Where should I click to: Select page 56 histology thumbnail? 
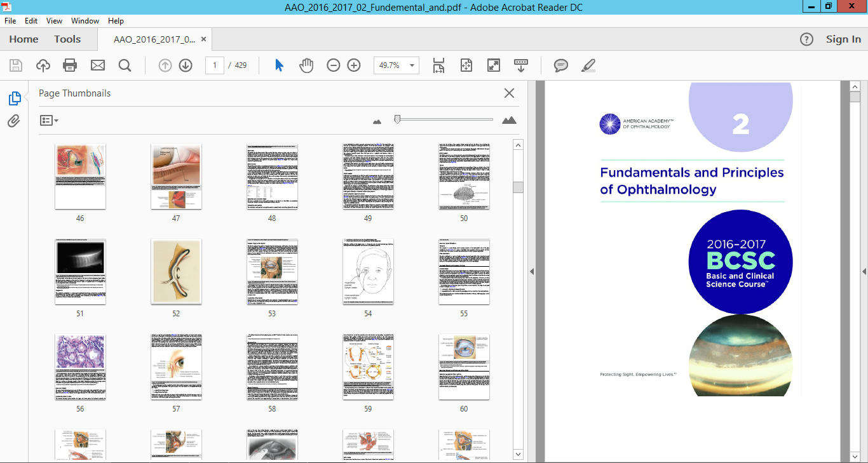coord(80,367)
